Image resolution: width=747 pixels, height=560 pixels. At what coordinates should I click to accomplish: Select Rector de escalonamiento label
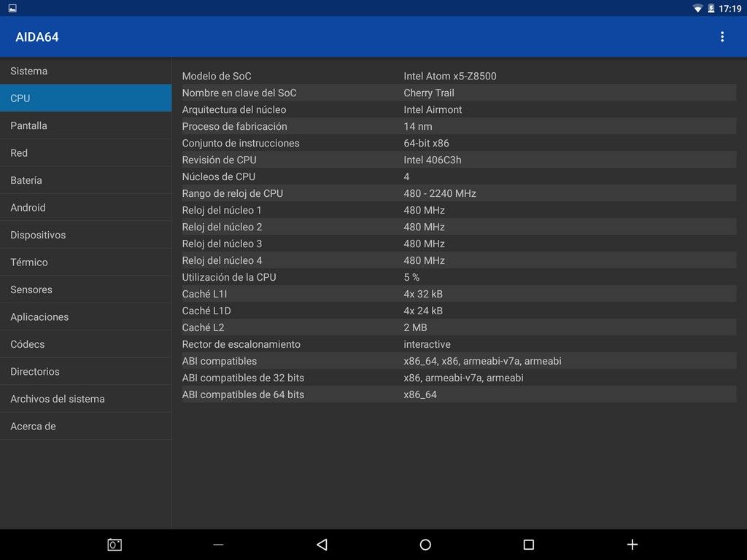click(x=241, y=344)
